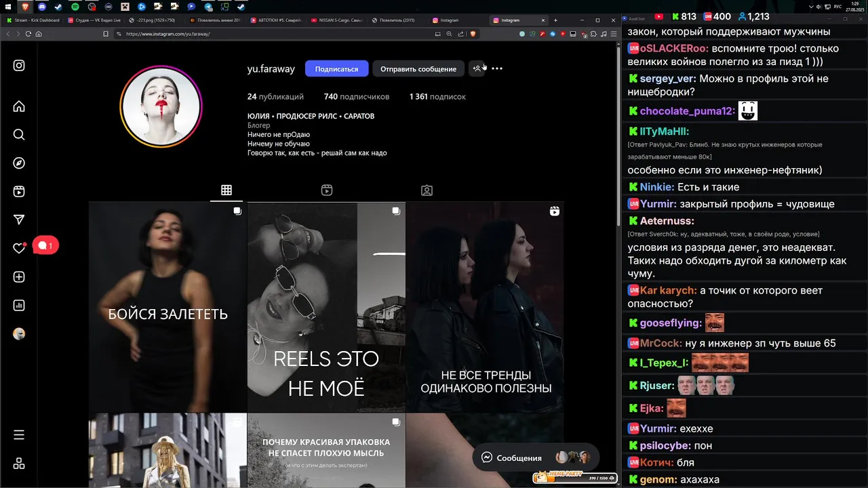Open the Spotify icon on the taskbar
This screenshot has width=868, height=488.
pyautogui.click(x=75, y=6)
